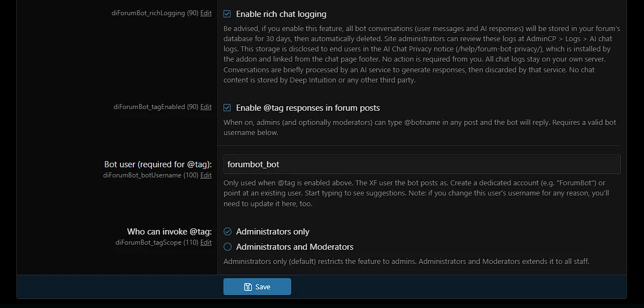This screenshot has height=308, width=644.
Task: Follow Edit link beside diForumBot_tagScope
Action: pyautogui.click(x=206, y=242)
